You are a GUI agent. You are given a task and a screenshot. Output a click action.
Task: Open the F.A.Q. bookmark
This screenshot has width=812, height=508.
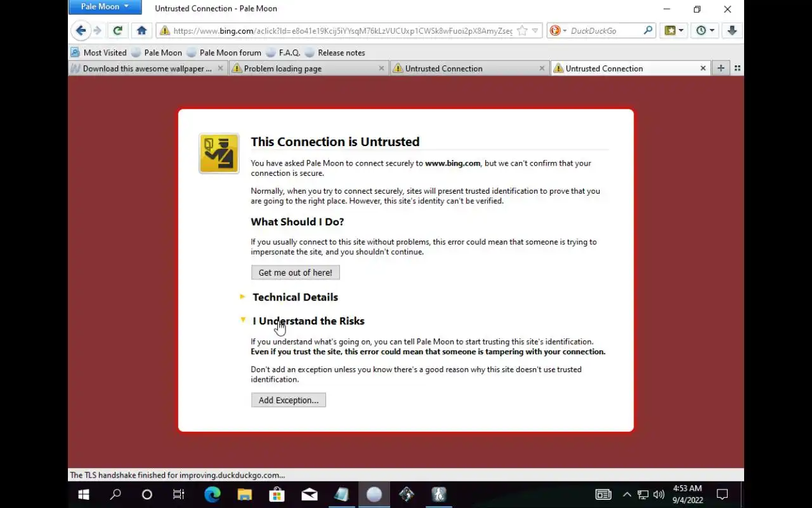click(x=283, y=53)
